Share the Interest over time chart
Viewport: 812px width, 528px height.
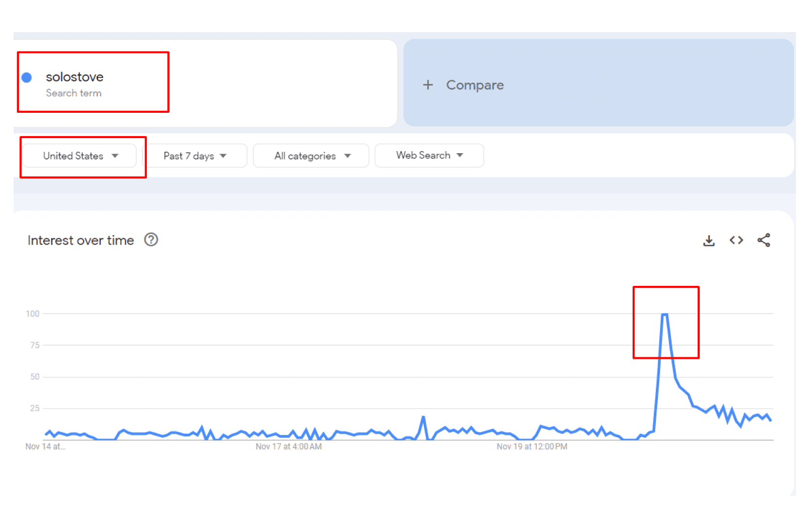pos(764,240)
